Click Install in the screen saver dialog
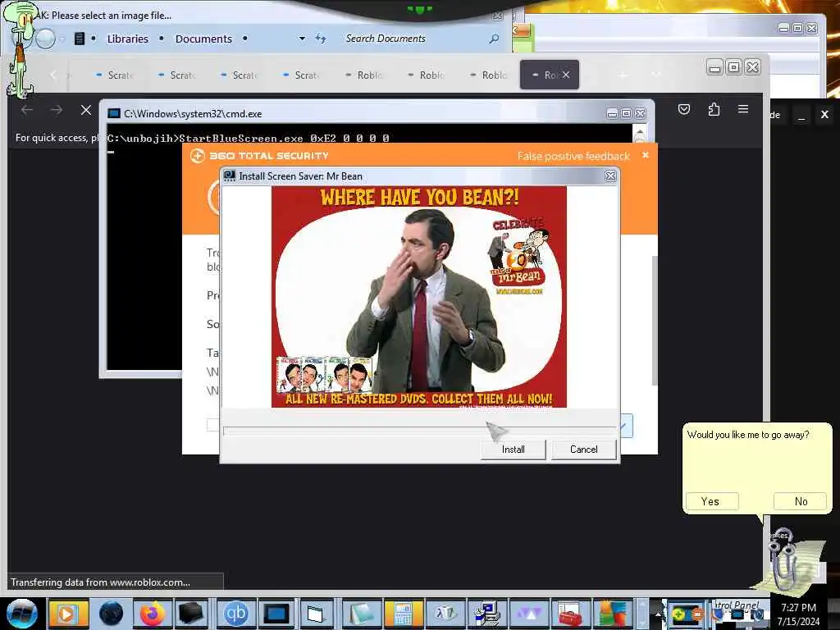Screen dimensions: 840x630 (513, 450)
